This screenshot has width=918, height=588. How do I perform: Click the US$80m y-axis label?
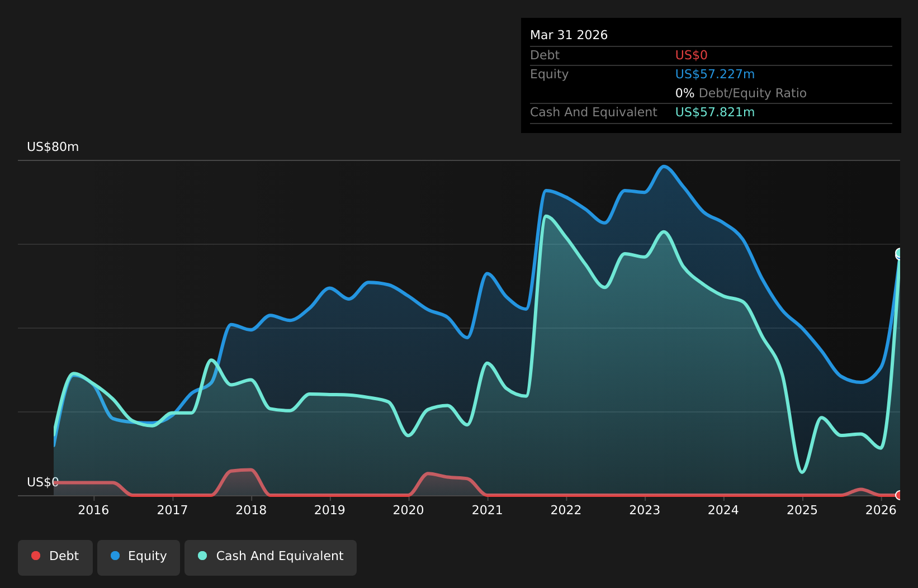53,147
